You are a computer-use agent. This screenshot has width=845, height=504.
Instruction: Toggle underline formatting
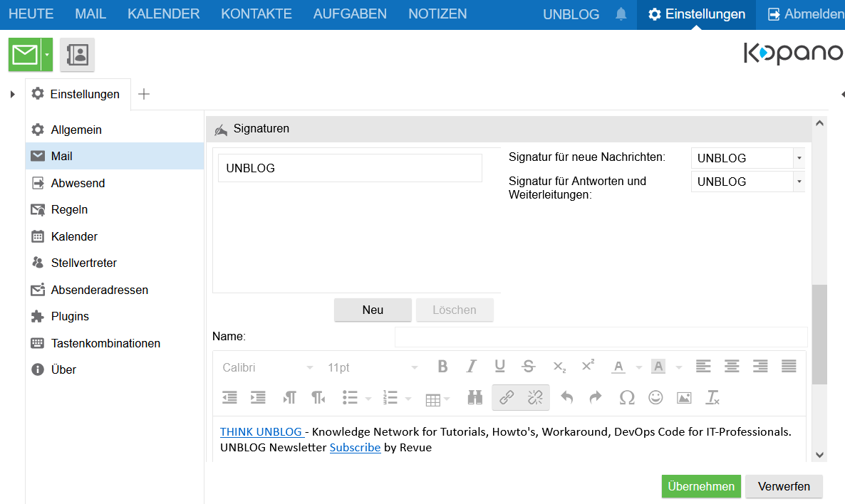click(x=499, y=366)
